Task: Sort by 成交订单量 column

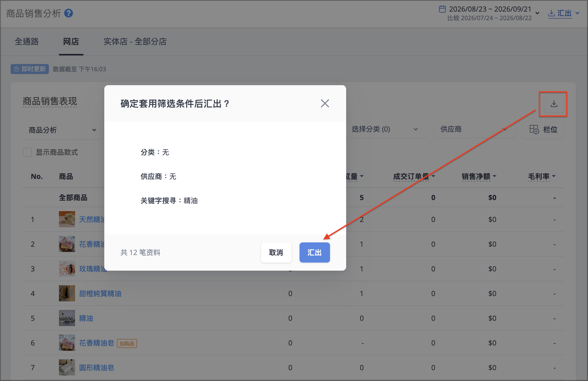Action: tap(414, 176)
